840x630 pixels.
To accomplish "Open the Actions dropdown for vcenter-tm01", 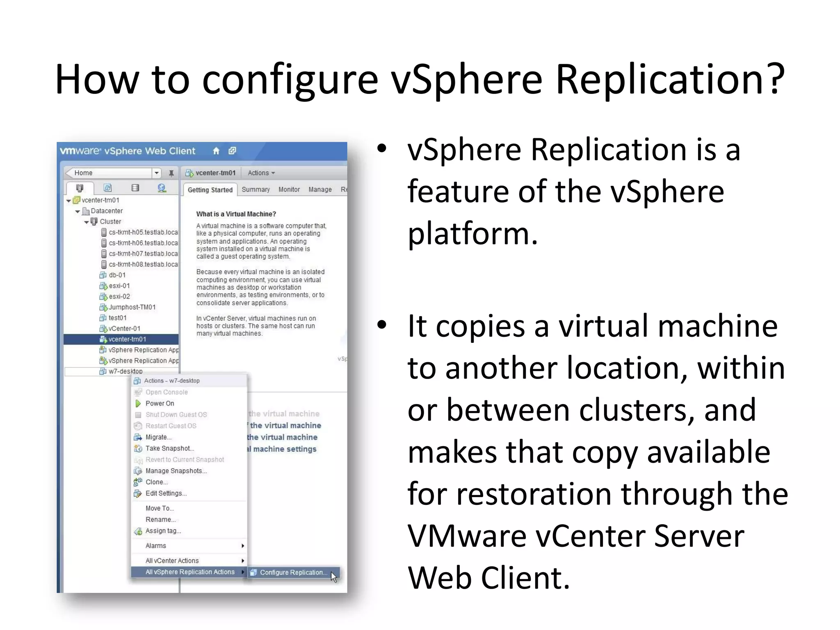I will click(x=261, y=173).
